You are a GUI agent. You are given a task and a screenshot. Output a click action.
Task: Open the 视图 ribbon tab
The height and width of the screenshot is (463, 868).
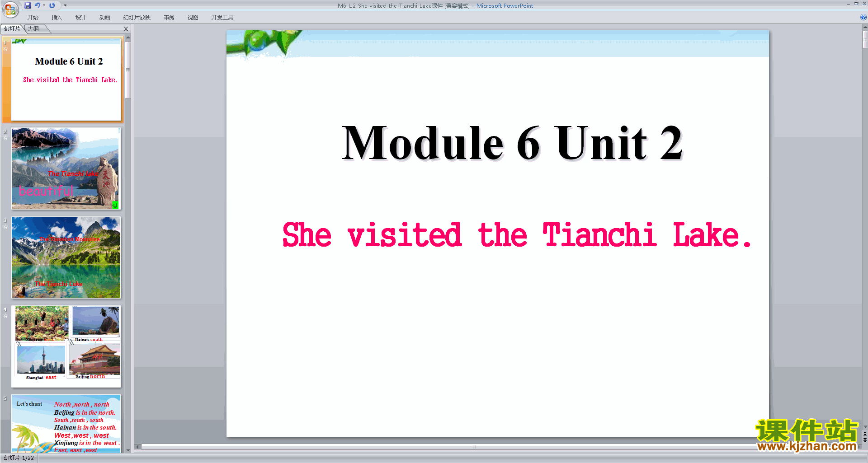click(x=193, y=18)
